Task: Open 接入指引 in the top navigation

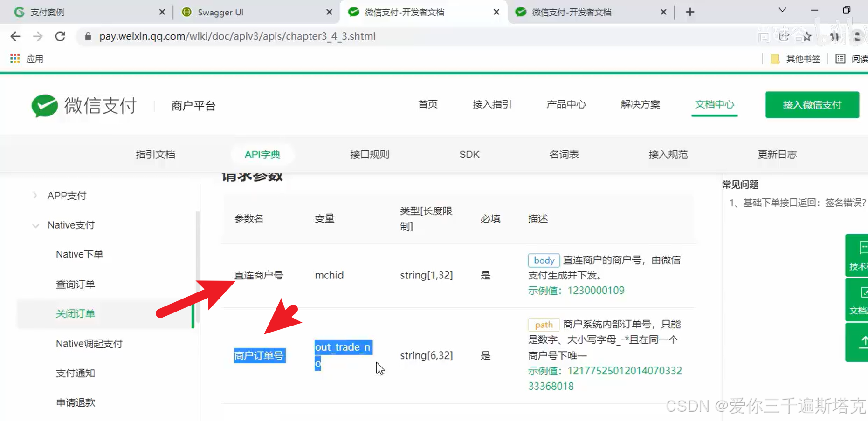Action: (492, 104)
